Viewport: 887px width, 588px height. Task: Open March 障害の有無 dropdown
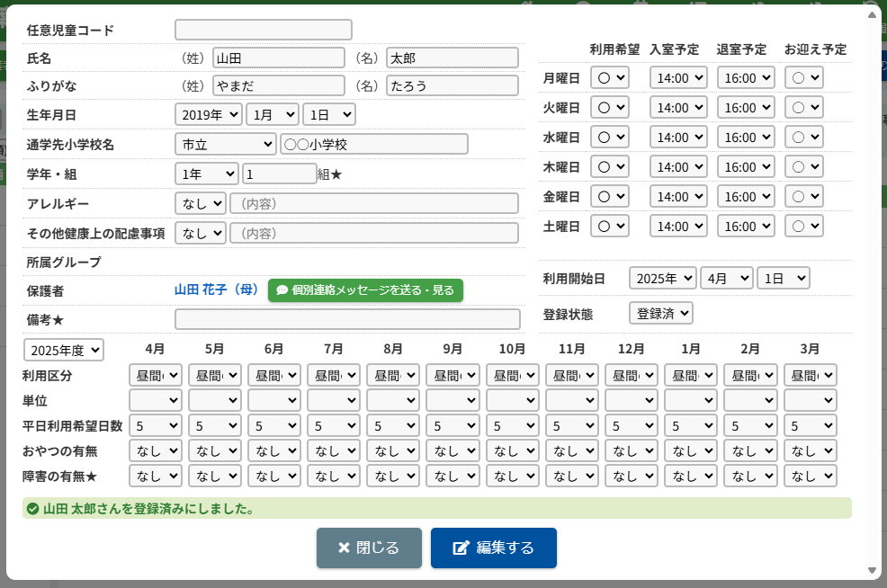810,476
